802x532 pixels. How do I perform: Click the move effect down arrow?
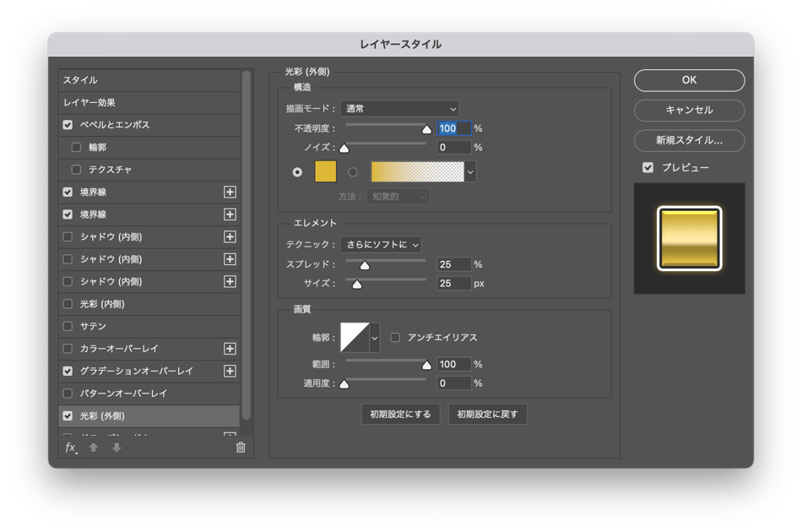pos(117,448)
